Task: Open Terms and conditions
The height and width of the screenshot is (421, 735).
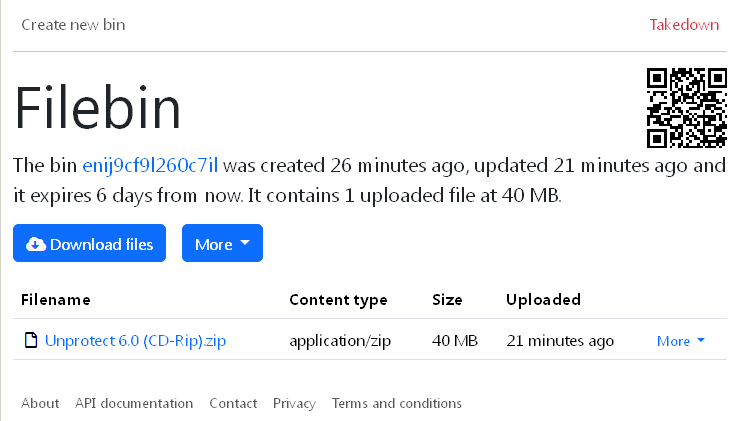Action: coord(397,403)
